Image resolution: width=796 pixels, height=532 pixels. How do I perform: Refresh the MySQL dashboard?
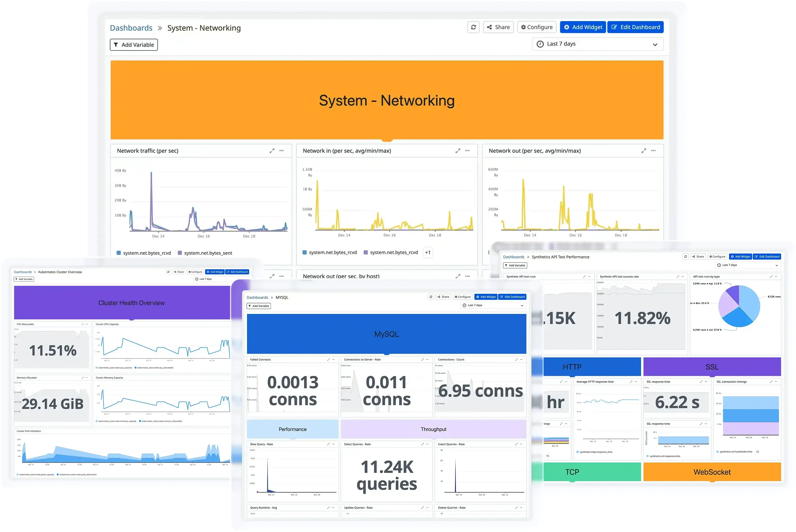coord(431,297)
